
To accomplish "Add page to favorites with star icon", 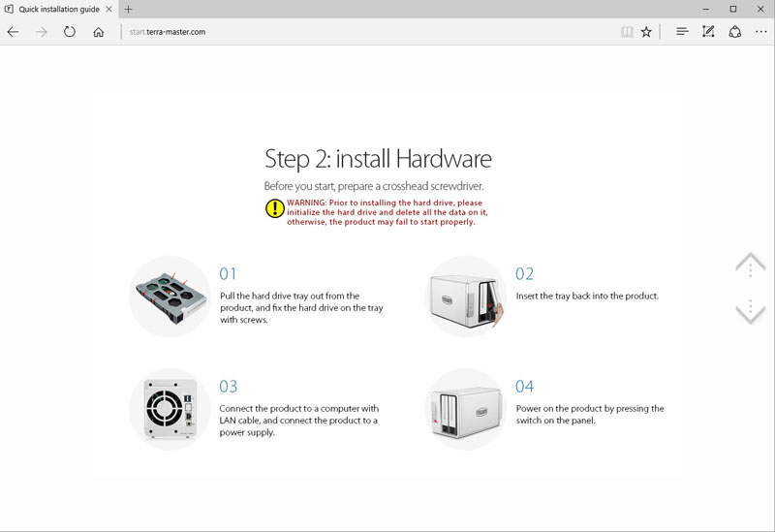I will pos(646,32).
